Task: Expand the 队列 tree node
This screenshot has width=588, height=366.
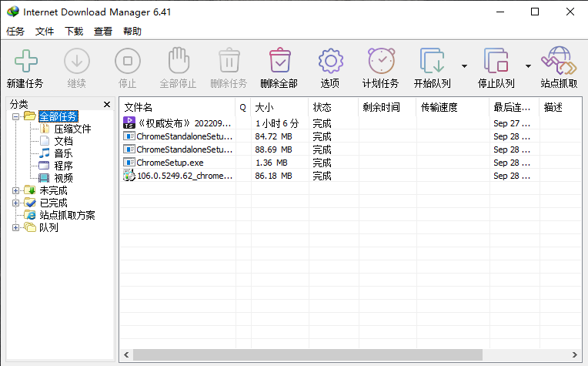Action: pos(15,227)
